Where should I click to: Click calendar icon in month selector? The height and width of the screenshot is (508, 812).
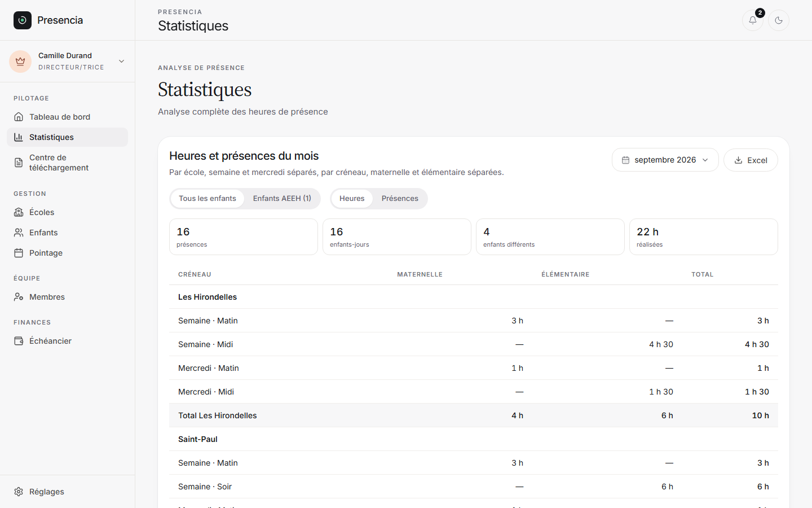(x=625, y=160)
